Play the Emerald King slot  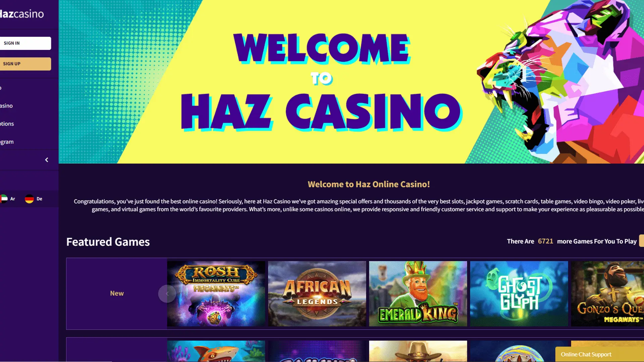tap(418, 294)
